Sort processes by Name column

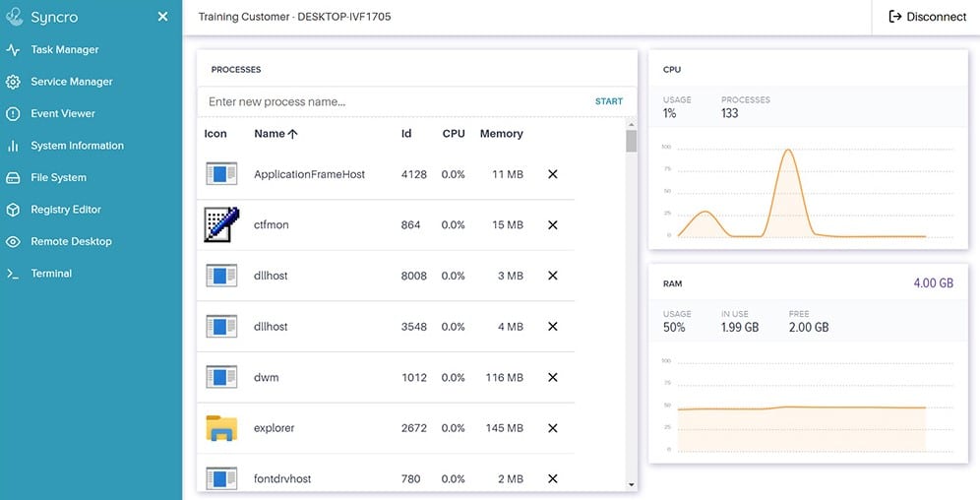(276, 134)
